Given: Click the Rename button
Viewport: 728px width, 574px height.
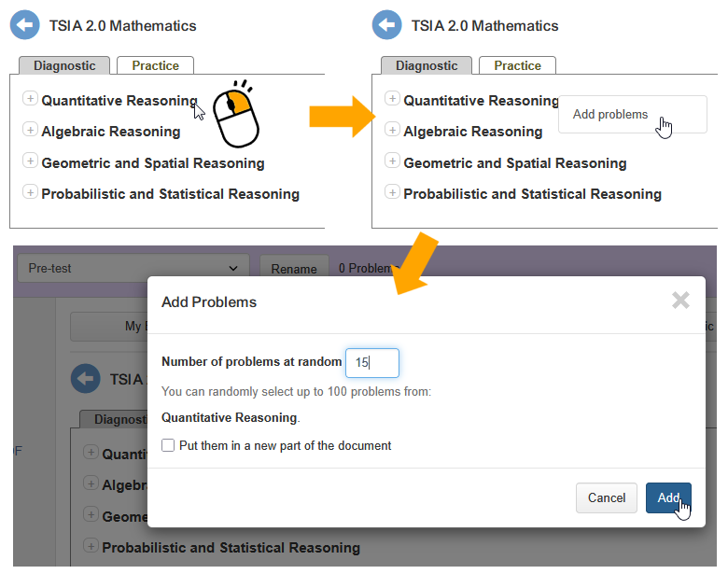Looking at the screenshot, I should click(293, 269).
